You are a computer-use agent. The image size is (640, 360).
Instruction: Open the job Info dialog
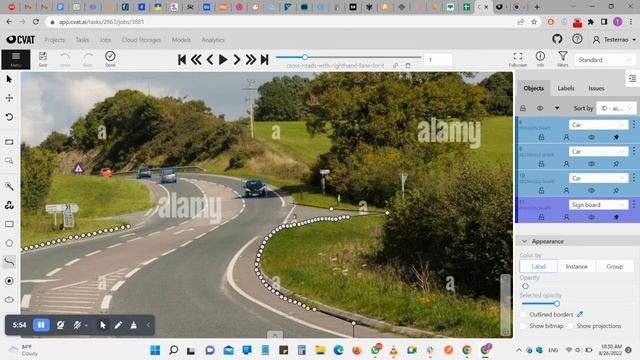pyautogui.click(x=540, y=59)
